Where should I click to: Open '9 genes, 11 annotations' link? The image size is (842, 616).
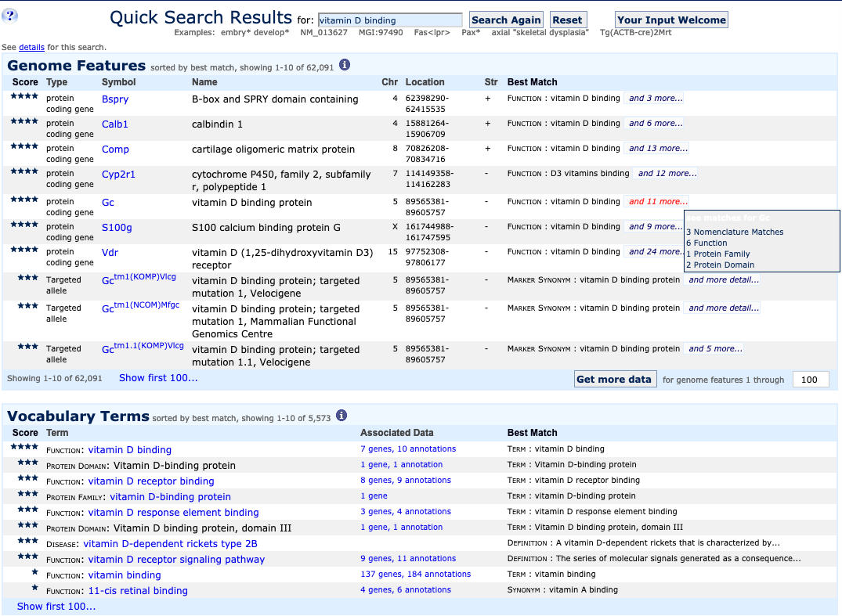[408, 559]
